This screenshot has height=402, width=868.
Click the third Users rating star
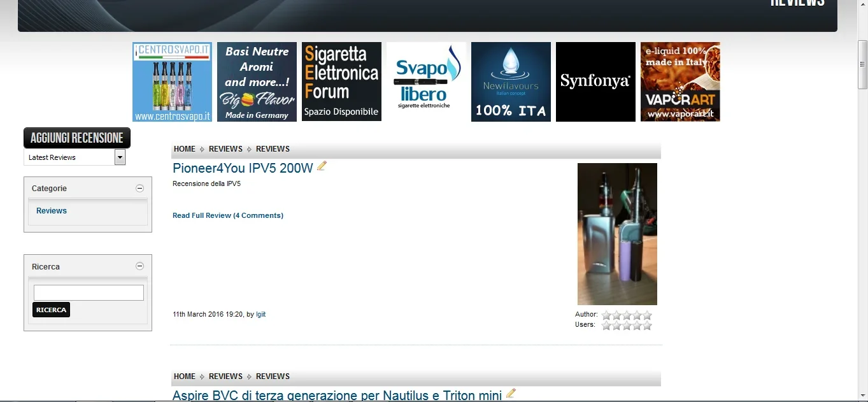coord(627,326)
